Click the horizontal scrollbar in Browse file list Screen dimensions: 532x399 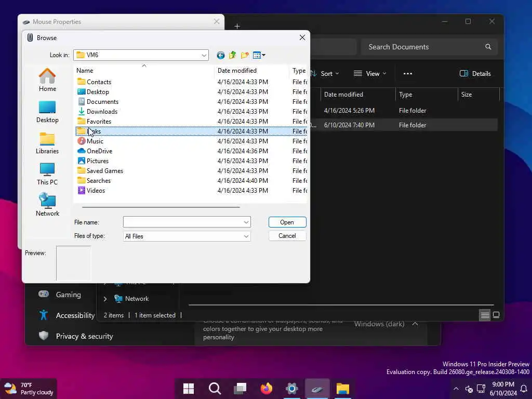pyautogui.click(x=161, y=207)
